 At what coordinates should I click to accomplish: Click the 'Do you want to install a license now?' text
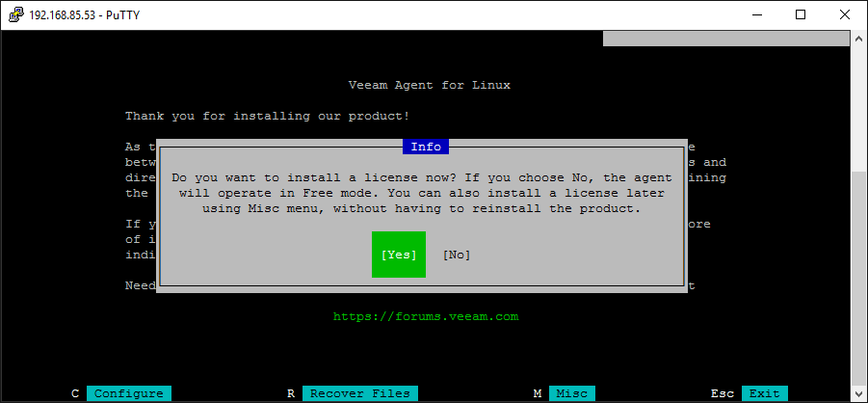point(314,178)
